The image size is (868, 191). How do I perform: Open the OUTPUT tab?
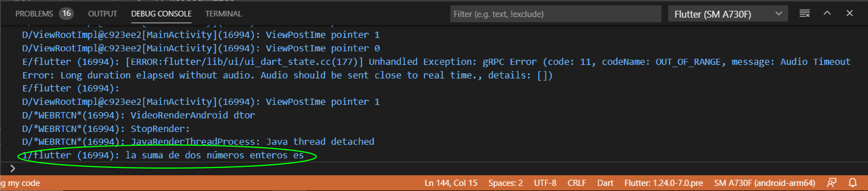[102, 14]
